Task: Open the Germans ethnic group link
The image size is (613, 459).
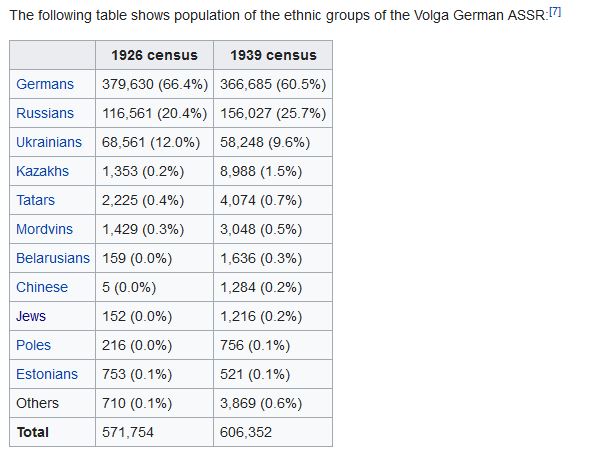Action: click(45, 84)
